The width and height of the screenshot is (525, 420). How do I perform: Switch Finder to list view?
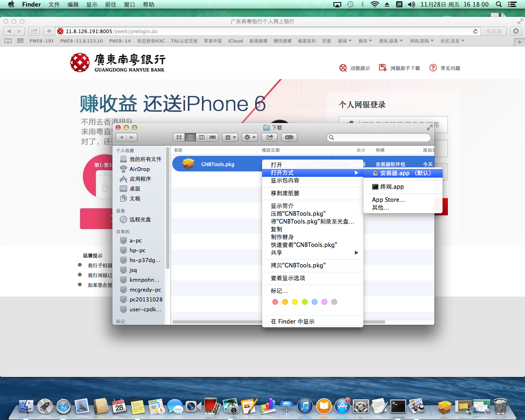190,137
